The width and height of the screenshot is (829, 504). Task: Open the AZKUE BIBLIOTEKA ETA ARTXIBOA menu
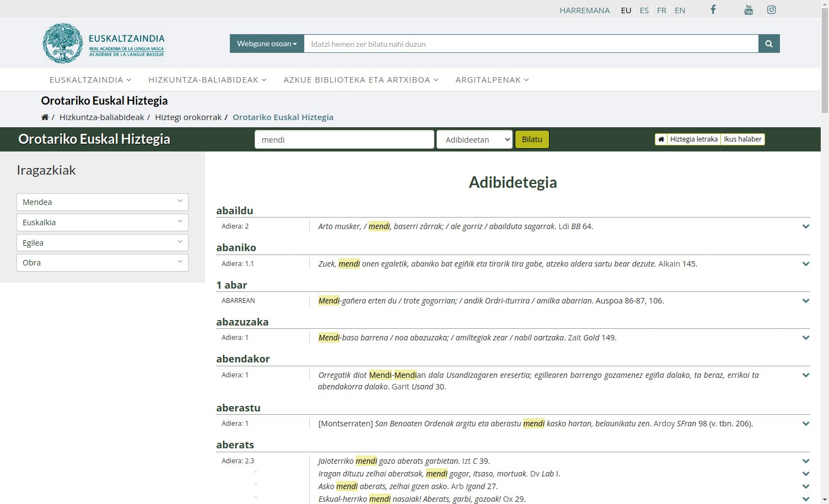click(361, 80)
